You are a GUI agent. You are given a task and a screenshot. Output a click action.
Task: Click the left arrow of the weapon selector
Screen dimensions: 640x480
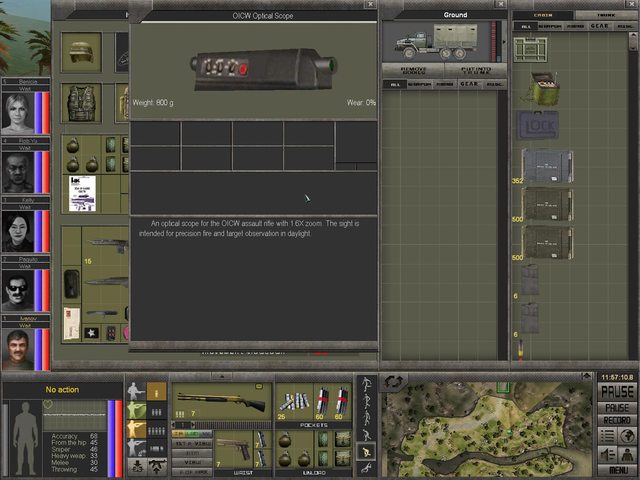tap(174, 425)
